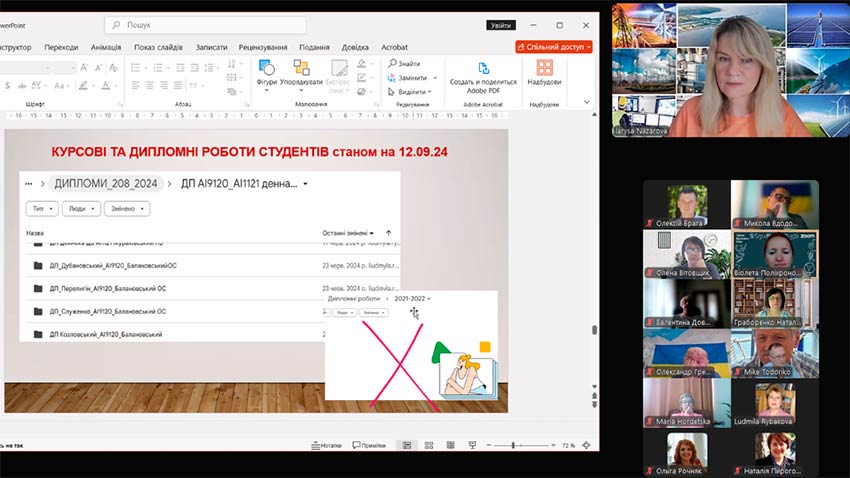Screen dimensions: 850x478
Task: Click the Увійти sign-in button
Action: (501, 25)
